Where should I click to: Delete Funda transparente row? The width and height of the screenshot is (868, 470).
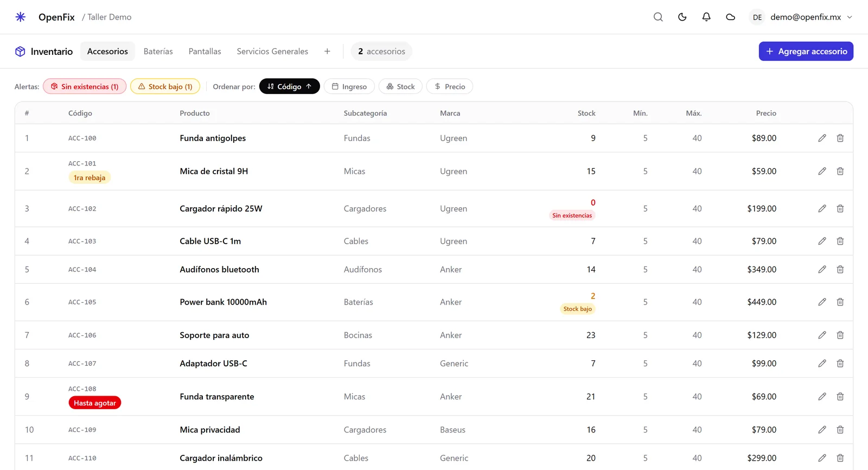(x=840, y=396)
